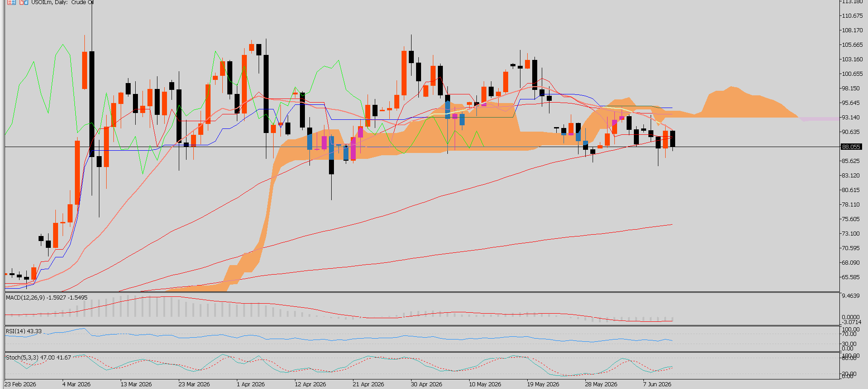
Task: Click the 78.110 price scale value
Action: [x=851, y=205]
